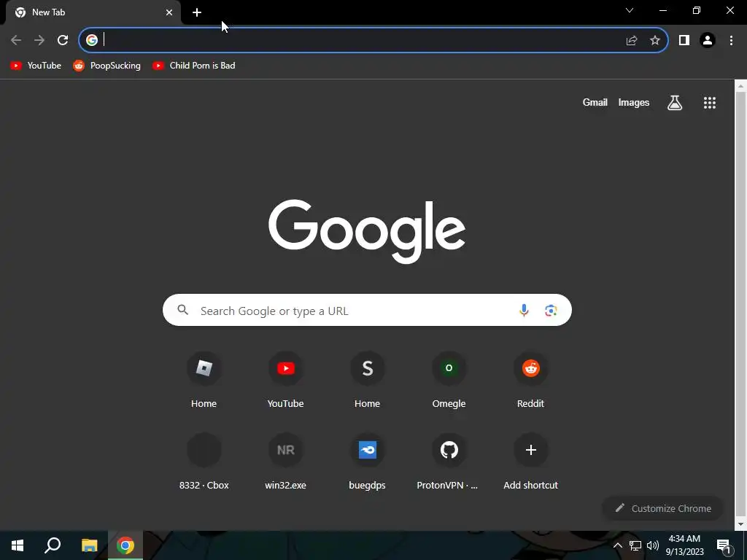Screen dimensions: 747x560
Task: Open the volume control in the tray
Action: [653, 545]
